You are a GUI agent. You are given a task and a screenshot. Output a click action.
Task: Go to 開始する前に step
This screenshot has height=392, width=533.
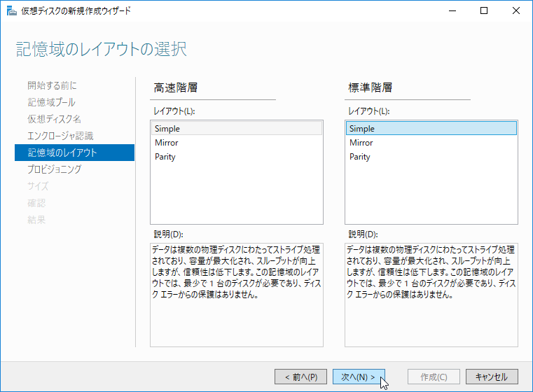click(x=52, y=85)
